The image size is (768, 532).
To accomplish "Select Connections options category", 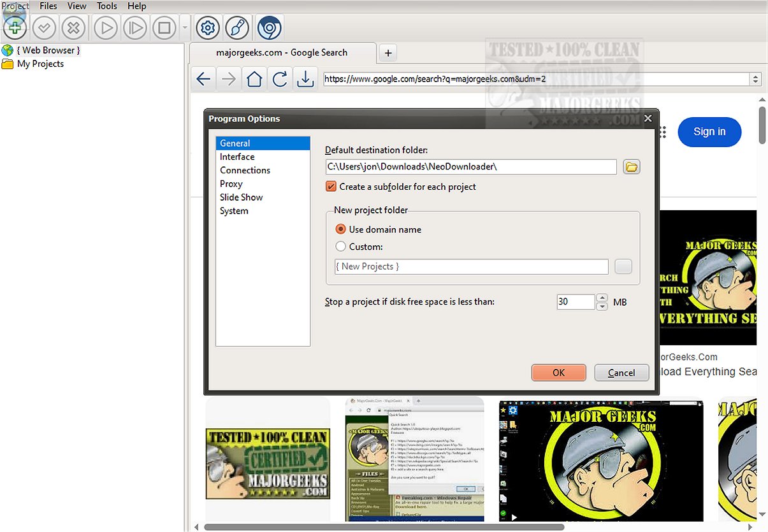I will (x=263, y=170).
